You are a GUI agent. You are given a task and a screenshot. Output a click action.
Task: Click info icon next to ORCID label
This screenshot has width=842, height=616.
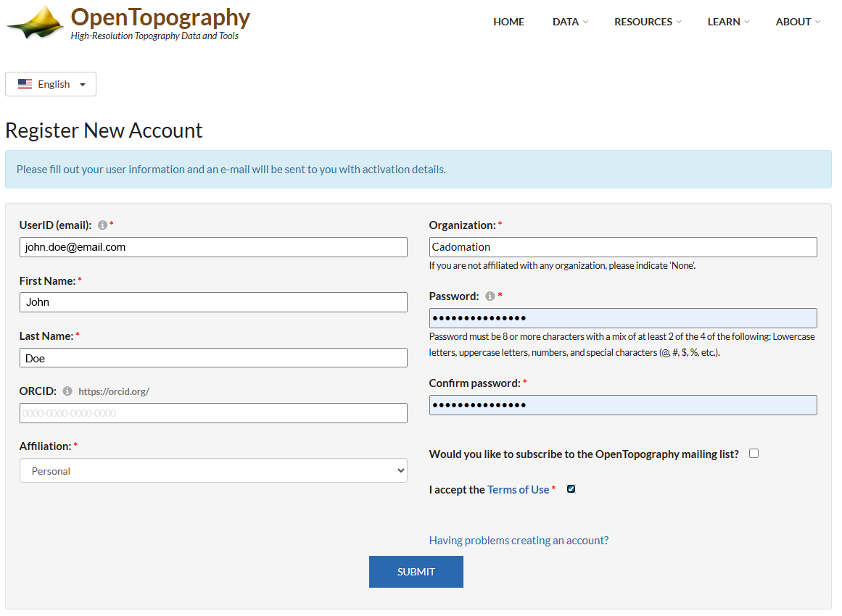(67, 391)
